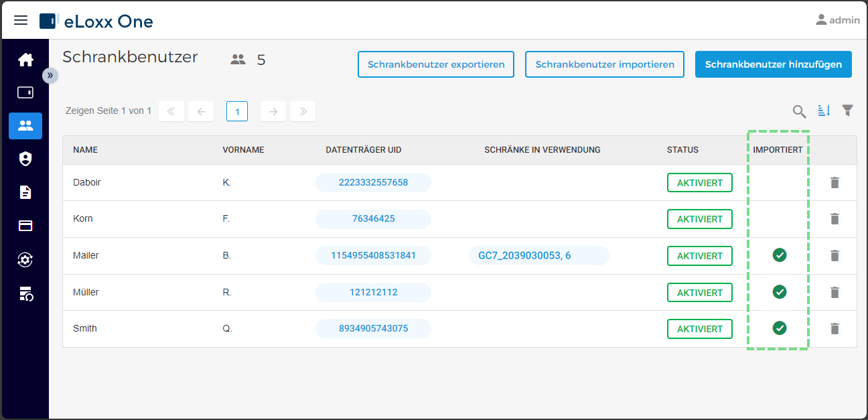This screenshot has width=868, height=420.
Task: Expand the sidebar with the chevron button
Action: 50,76
